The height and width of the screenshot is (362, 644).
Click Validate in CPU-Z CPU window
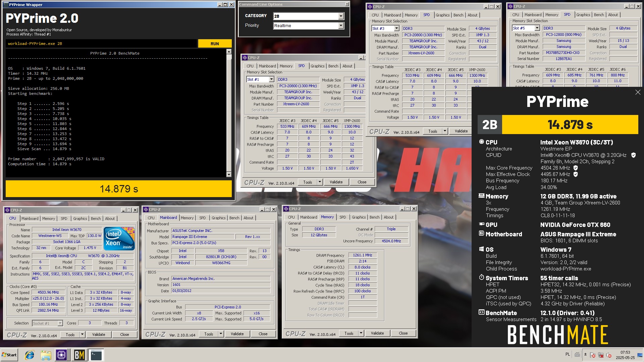tap(99, 335)
